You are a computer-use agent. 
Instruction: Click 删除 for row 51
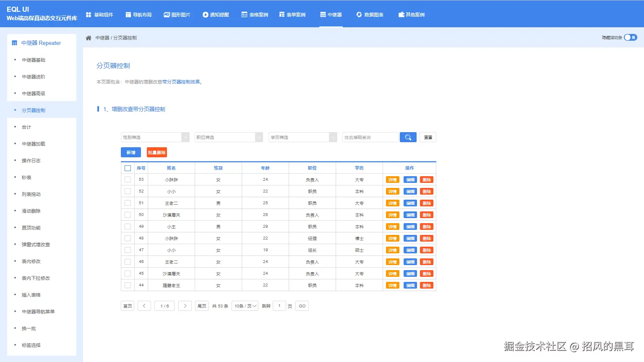coord(427,203)
